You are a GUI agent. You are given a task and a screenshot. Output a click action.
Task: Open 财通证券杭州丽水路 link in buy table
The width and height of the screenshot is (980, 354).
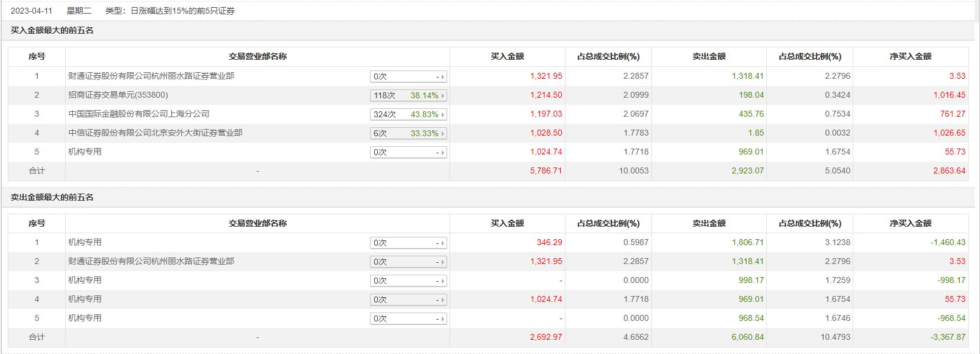[151, 76]
